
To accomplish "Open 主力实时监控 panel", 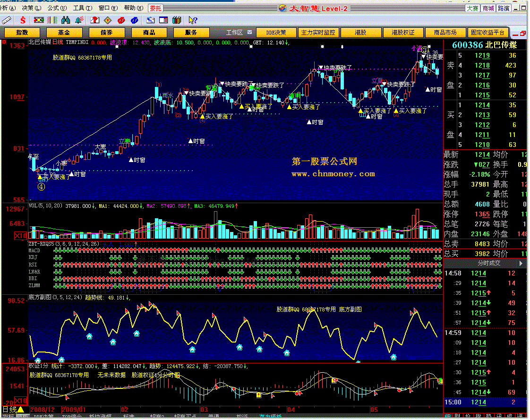I will coord(318,33).
